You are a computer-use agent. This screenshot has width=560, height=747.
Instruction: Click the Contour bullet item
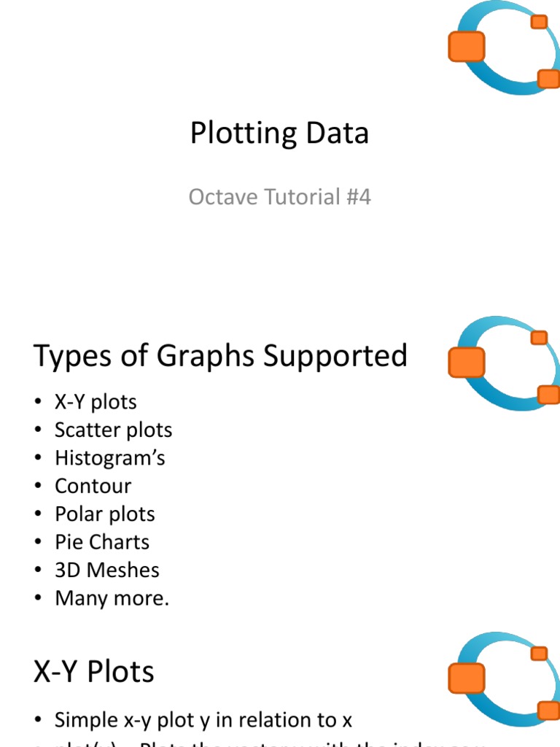pos(93,486)
